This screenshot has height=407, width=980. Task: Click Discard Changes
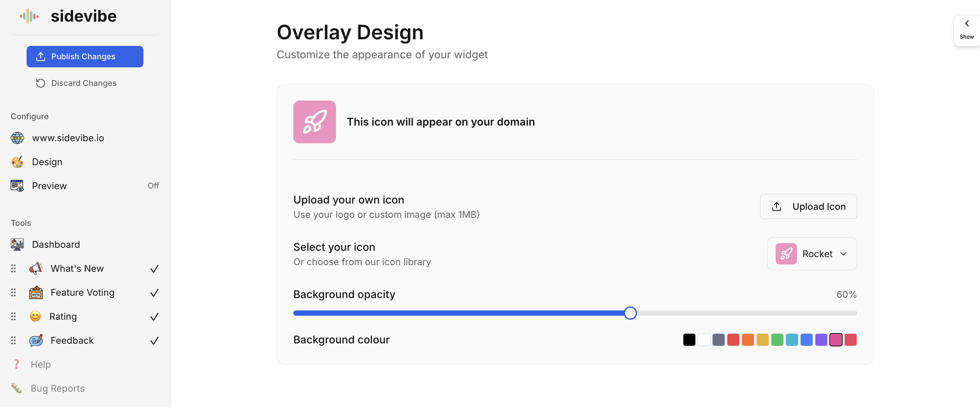tap(84, 83)
